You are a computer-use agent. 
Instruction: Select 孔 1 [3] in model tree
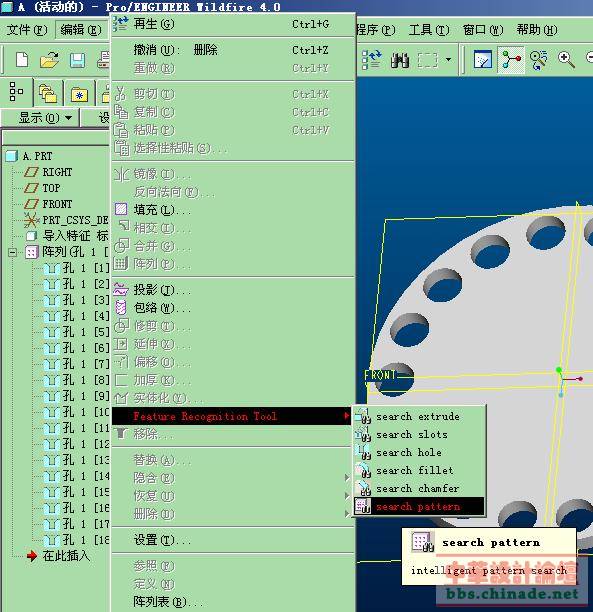tap(77, 300)
